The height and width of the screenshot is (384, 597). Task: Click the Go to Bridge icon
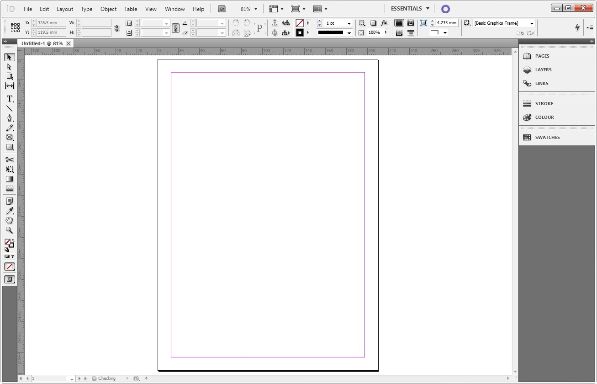222,9
